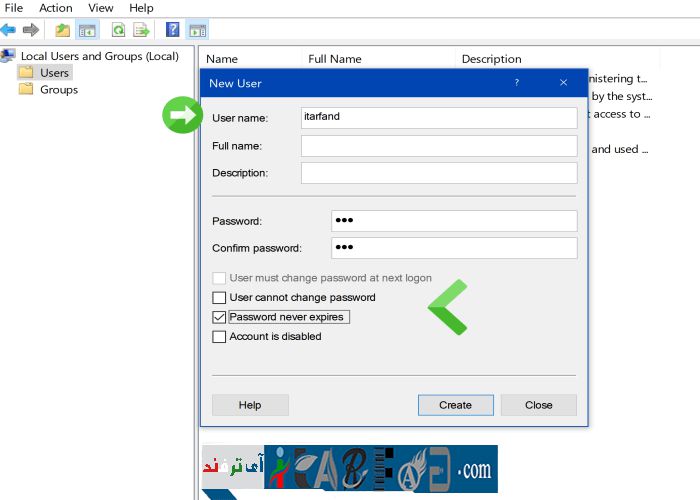This screenshot has width=700, height=500.
Task: Open the View menu
Action: [x=101, y=8]
